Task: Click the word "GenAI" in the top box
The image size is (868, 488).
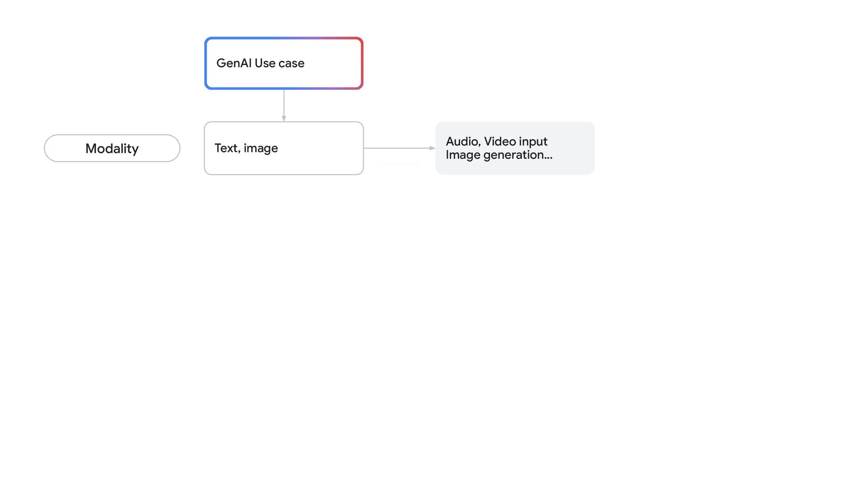Action: click(233, 63)
